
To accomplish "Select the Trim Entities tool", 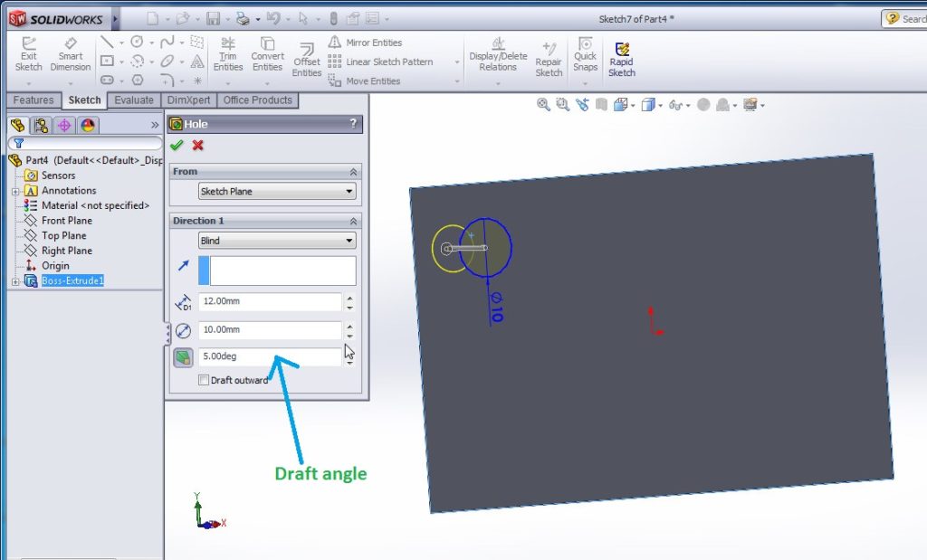I will (x=228, y=56).
